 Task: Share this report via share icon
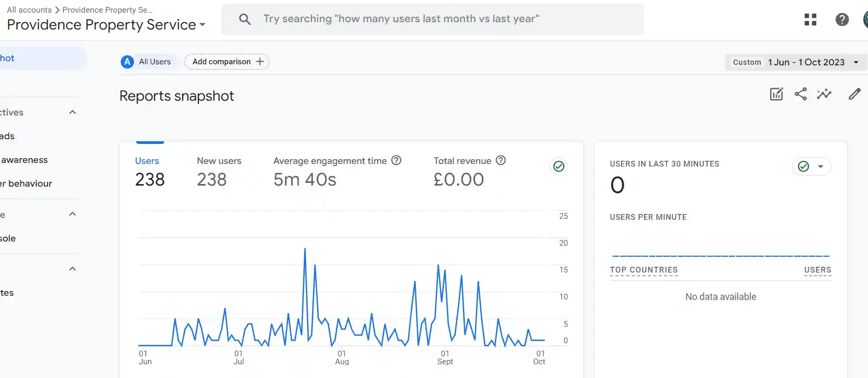(800, 94)
